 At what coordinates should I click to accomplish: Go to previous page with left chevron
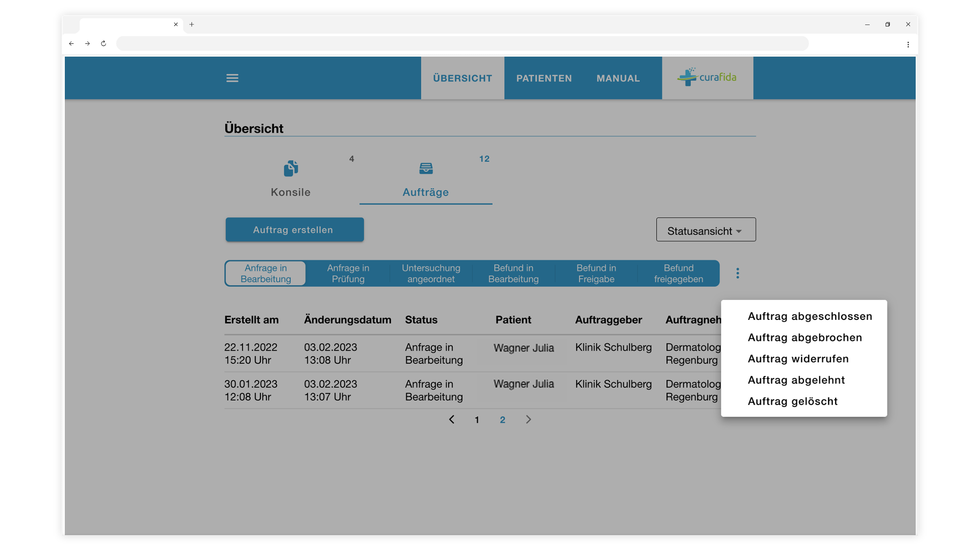[x=452, y=419]
